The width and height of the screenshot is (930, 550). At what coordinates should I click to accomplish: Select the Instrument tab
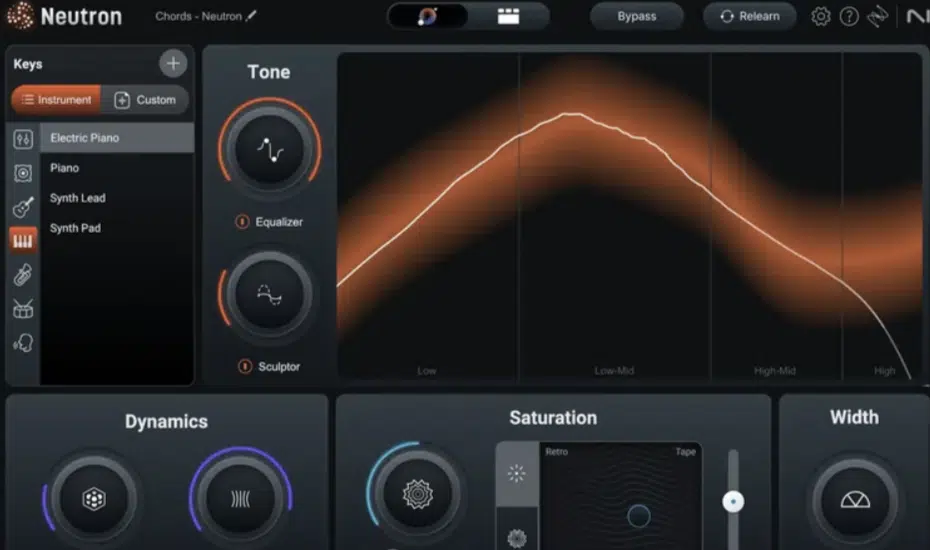pyautogui.click(x=56, y=100)
